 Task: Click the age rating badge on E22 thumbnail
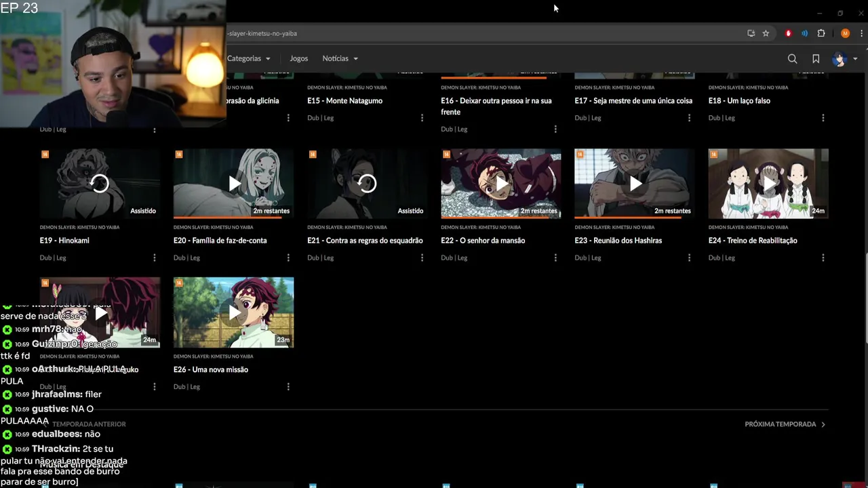coord(446,155)
